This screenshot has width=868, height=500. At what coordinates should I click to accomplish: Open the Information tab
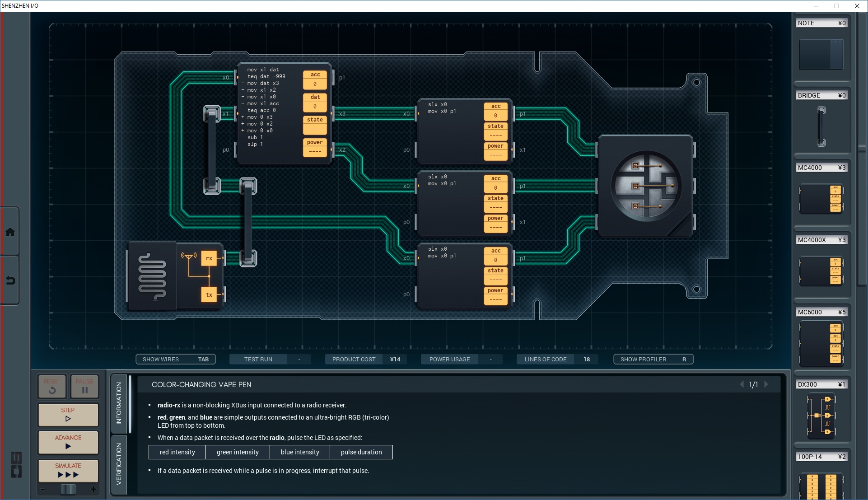tap(118, 403)
